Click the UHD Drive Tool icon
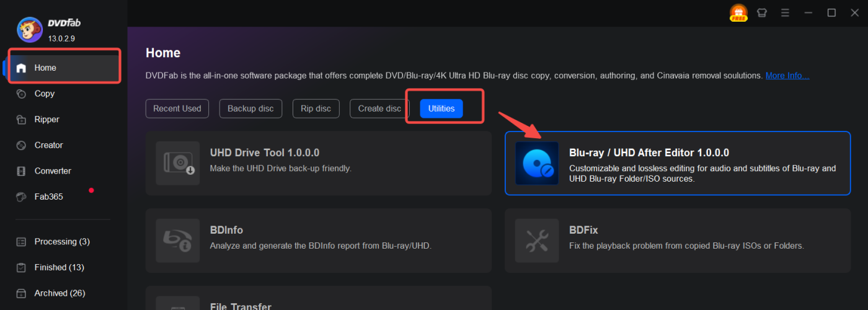 point(178,163)
